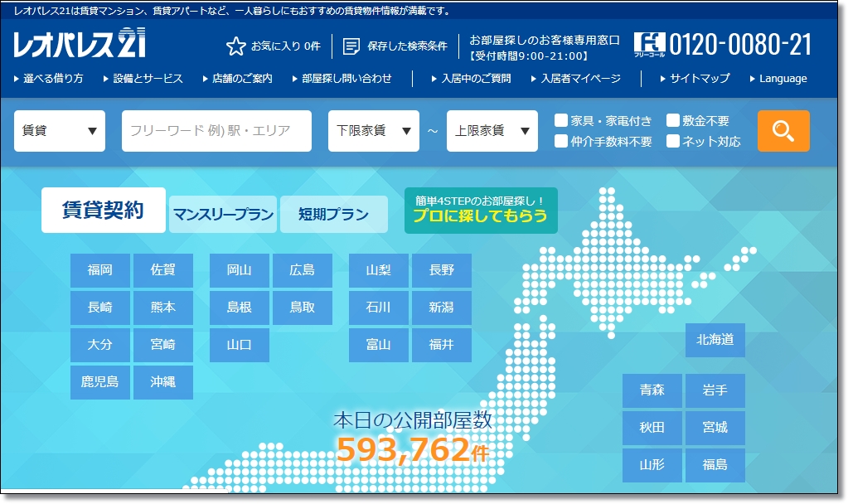The image size is (848, 504).
Task: Select 鹿児島 prefecture
Action: [100, 382]
